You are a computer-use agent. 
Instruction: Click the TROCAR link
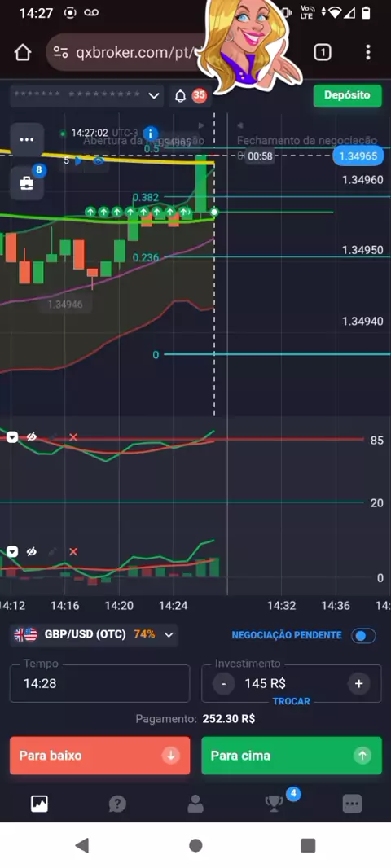292,701
